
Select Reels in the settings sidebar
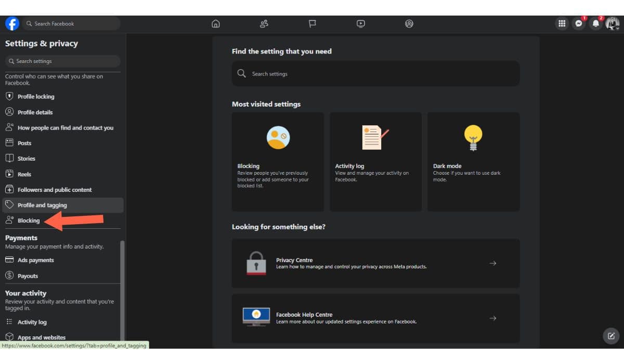pos(62,174)
